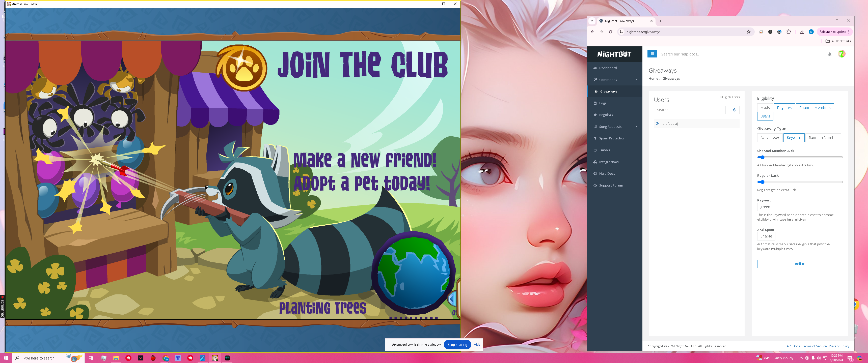Open Privacy Policy footer link
The height and width of the screenshot is (363, 868).
tap(839, 347)
